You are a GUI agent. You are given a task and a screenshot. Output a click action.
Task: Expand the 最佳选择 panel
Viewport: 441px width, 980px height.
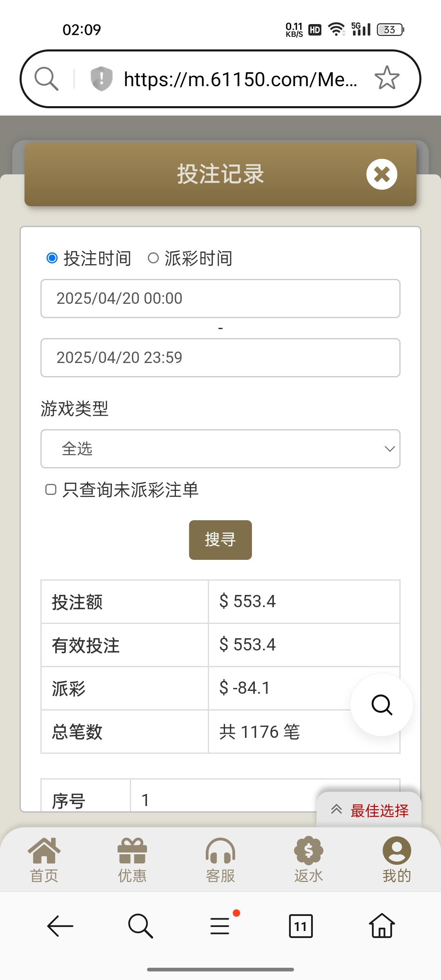(x=369, y=810)
